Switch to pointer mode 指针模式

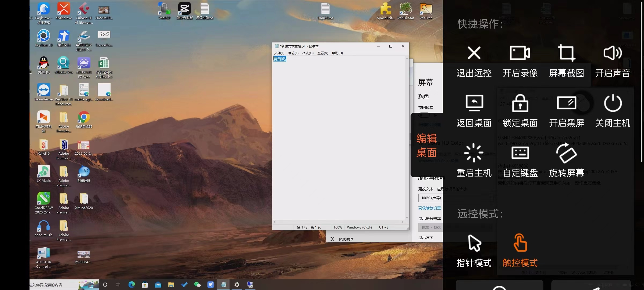point(474,251)
